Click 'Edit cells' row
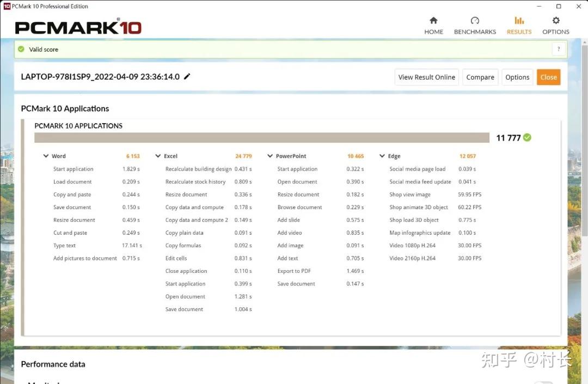 click(209, 258)
